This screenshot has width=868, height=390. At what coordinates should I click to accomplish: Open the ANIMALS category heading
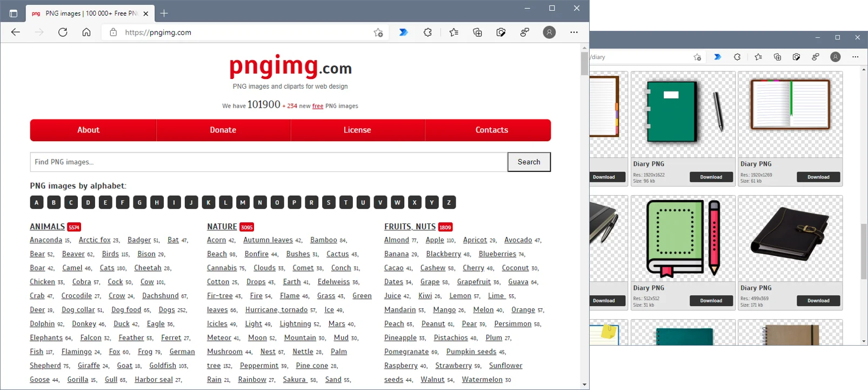point(48,227)
